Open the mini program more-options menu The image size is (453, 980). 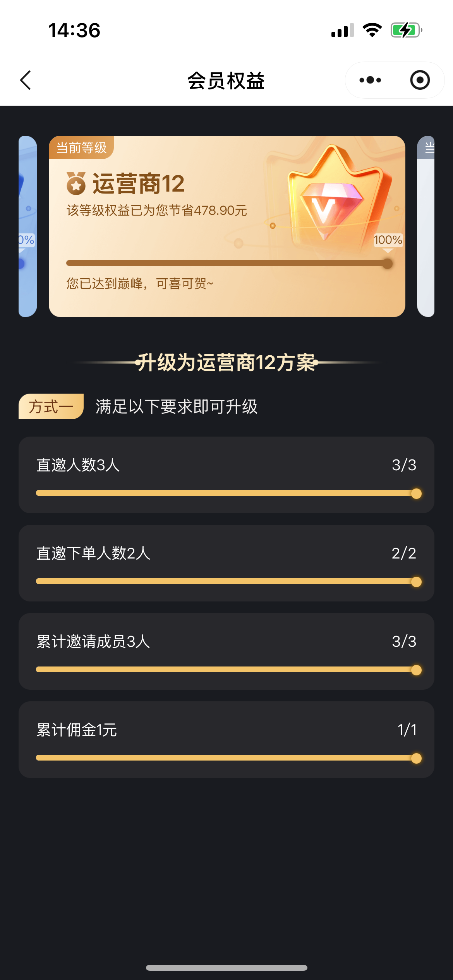click(370, 81)
